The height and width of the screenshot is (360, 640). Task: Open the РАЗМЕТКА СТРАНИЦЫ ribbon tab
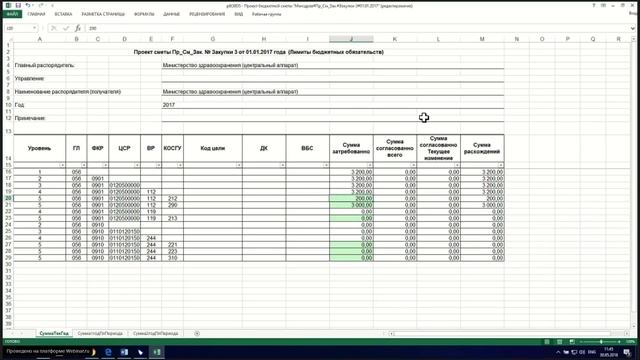click(x=103, y=14)
